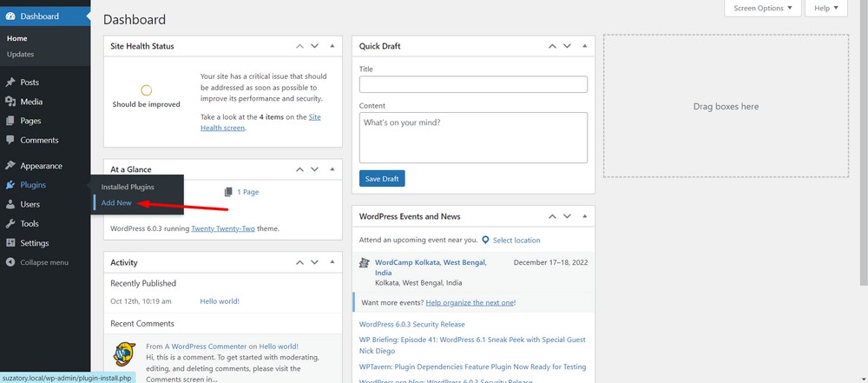The height and width of the screenshot is (383, 868).
Task: Click Help organize the next one link
Action: 470,302
